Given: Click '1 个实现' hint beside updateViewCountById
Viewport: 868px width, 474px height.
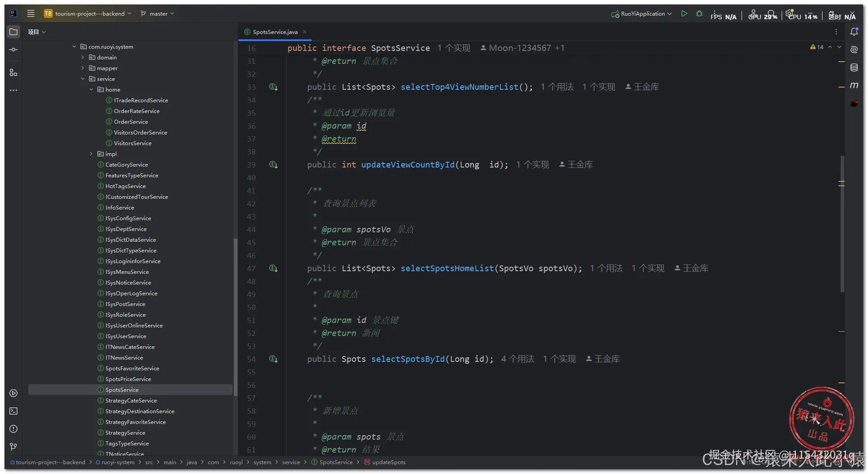Looking at the screenshot, I should (x=533, y=165).
